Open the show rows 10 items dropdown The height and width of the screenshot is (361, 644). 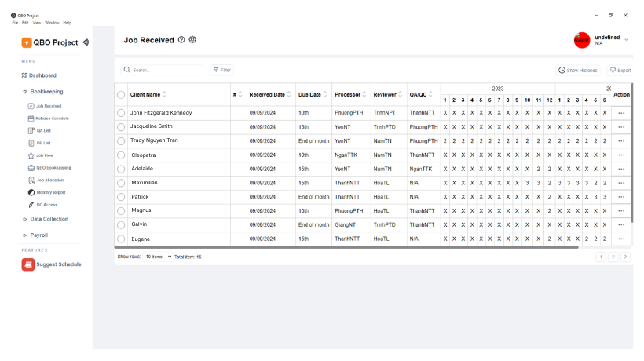coord(158,257)
